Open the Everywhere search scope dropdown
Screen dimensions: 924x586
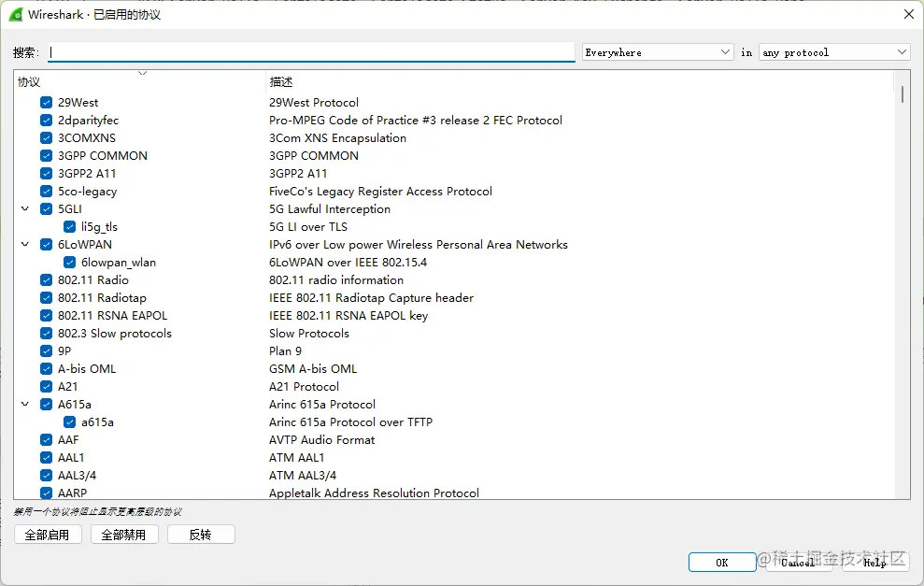[658, 52]
